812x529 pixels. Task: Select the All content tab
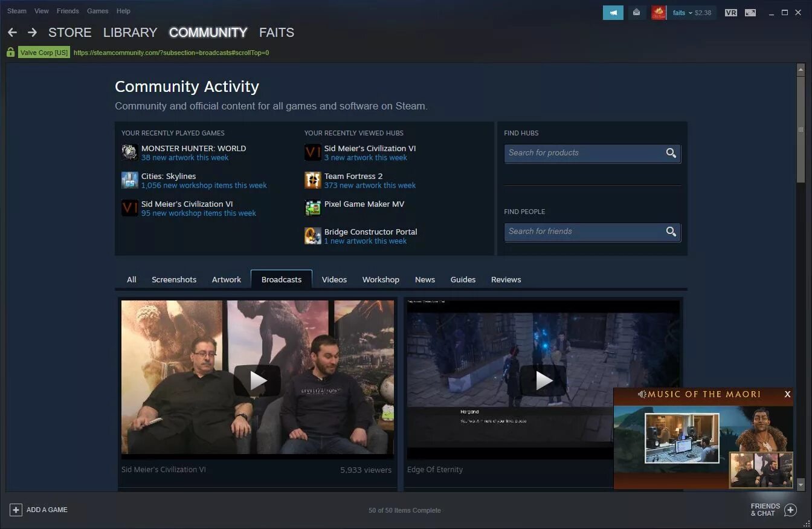[x=132, y=279]
